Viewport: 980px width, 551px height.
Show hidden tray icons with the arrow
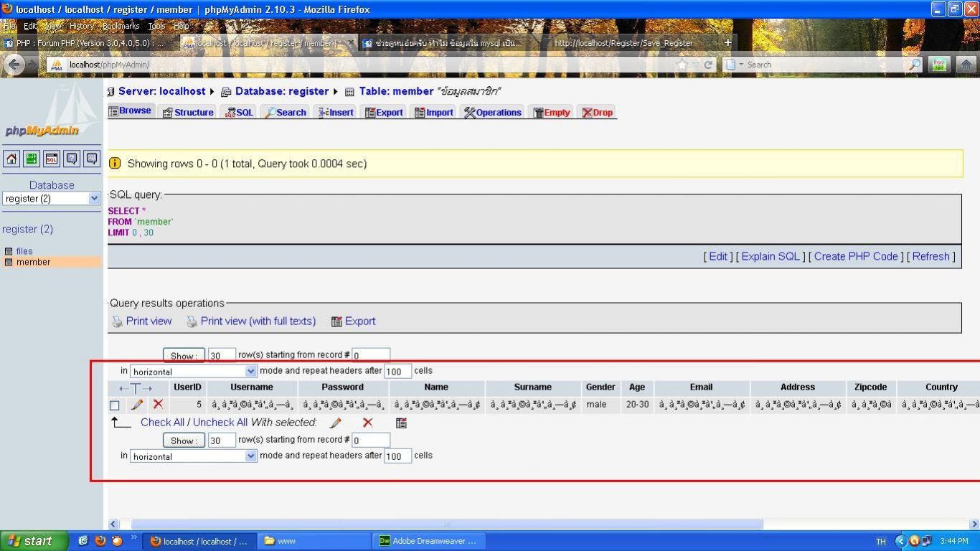pyautogui.click(x=901, y=541)
